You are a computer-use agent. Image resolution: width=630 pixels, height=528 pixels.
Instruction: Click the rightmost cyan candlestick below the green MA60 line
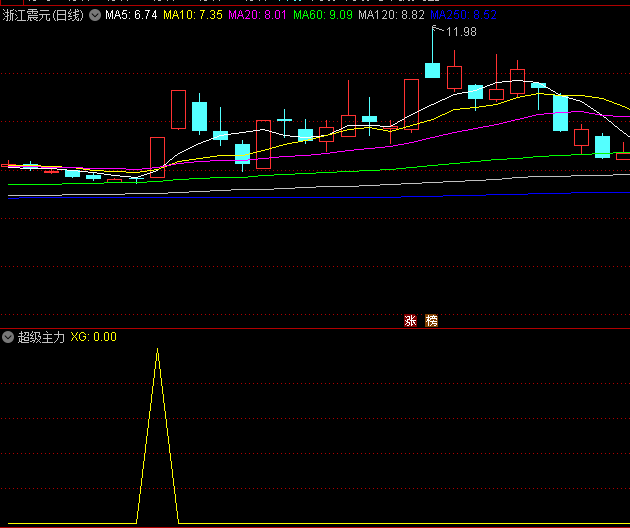pos(602,147)
